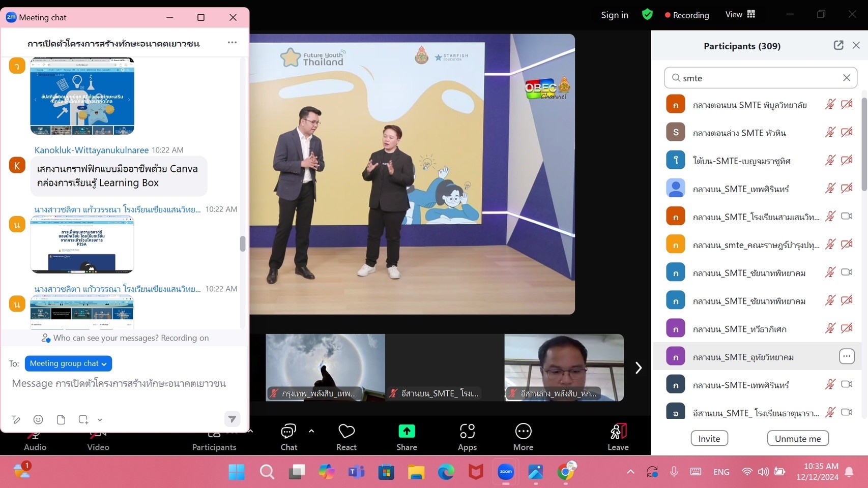Viewport: 868px width, 488px height.
Task: Click the green Share screen icon
Action: 407,432
